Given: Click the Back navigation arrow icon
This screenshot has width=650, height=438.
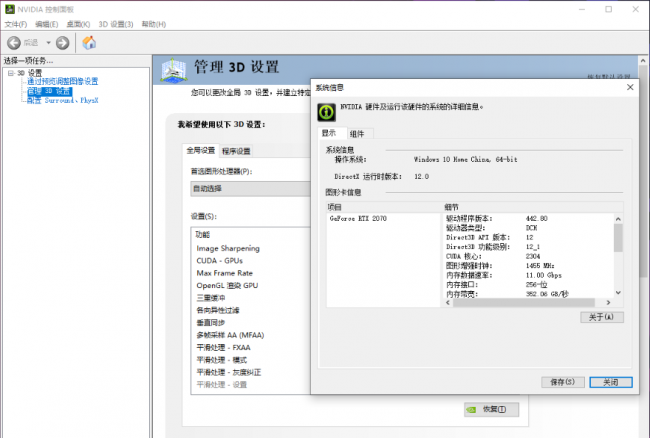Looking at the screenshot, I should tap(14, 43).
